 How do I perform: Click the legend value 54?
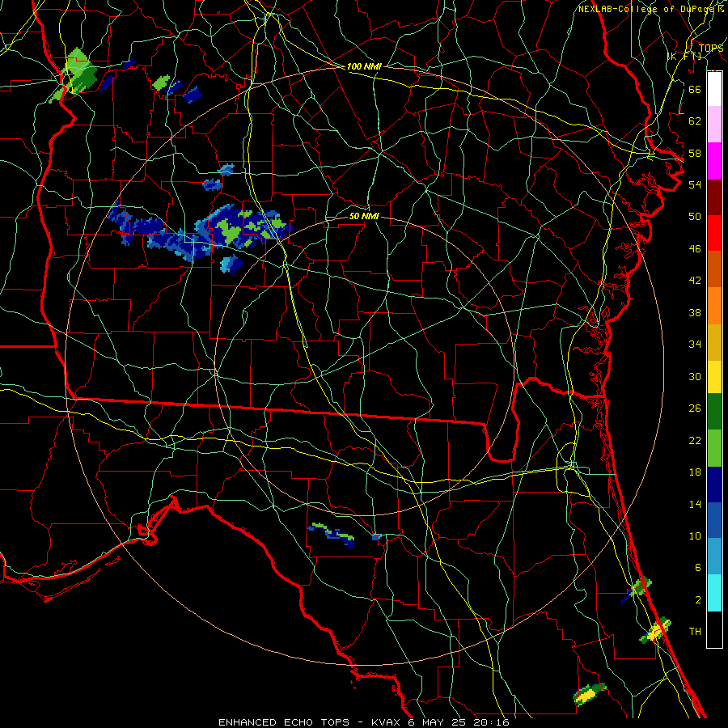tap(695, 184)
